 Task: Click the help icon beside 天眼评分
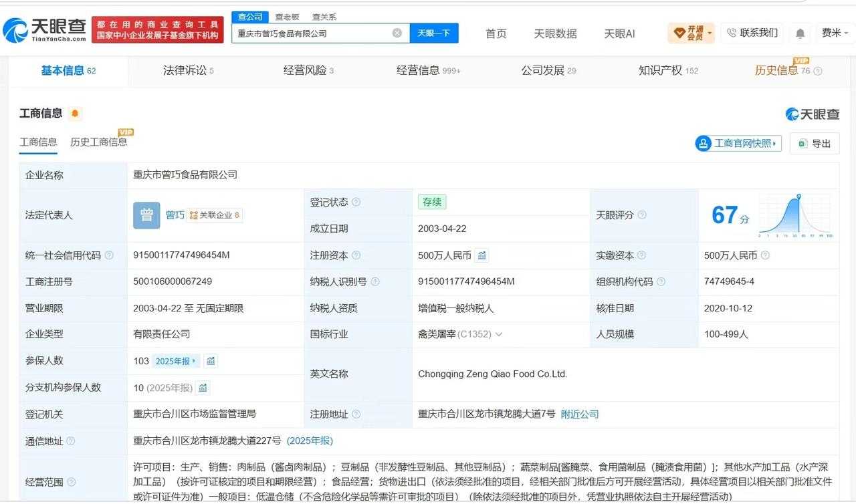pos(642,215)
